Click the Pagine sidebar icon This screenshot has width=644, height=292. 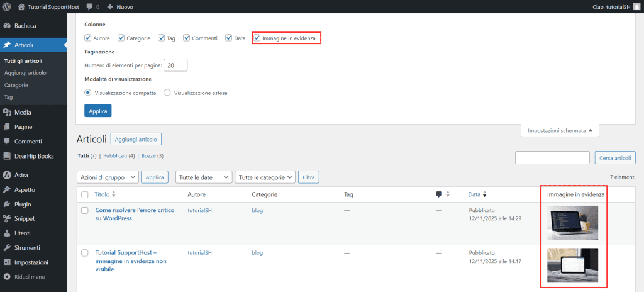click(x=6, y=127)
